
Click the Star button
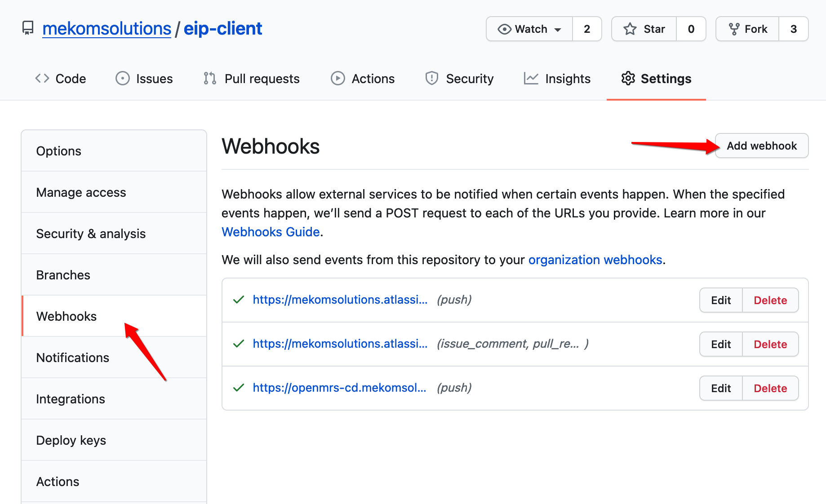click(x=644, y=29)
